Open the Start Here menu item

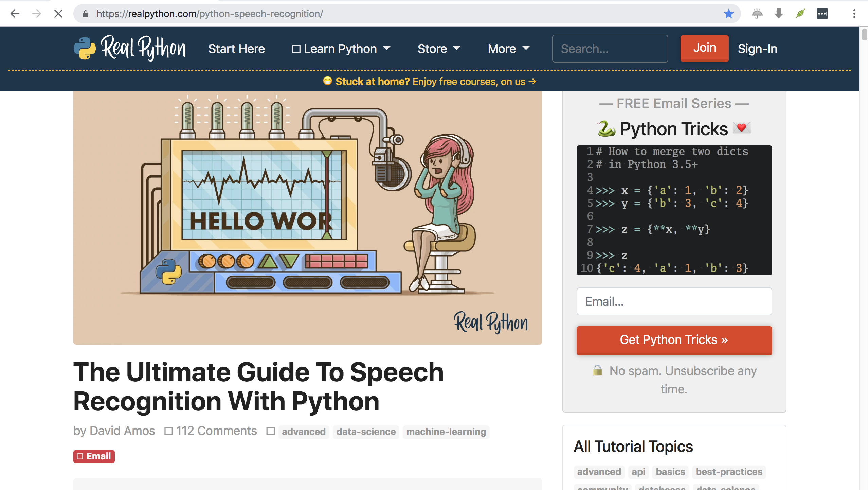tap(236, 49)
